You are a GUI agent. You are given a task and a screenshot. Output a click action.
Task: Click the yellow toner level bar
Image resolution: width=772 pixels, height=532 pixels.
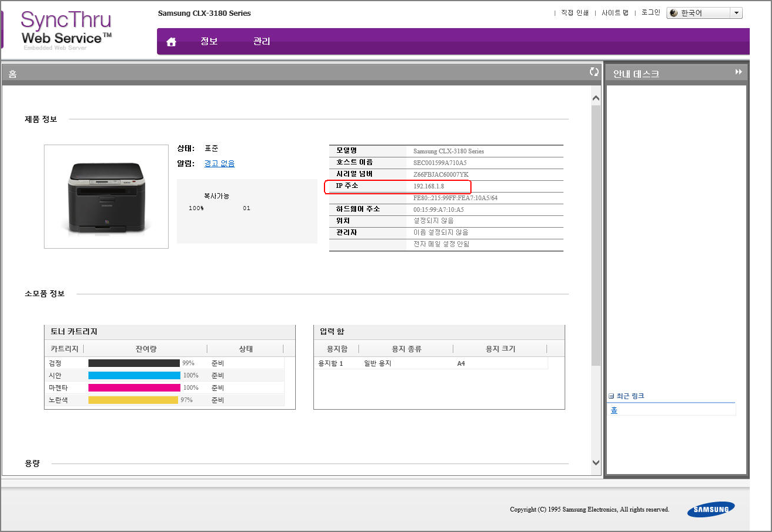pyautogui.click(x=133, y=400)
